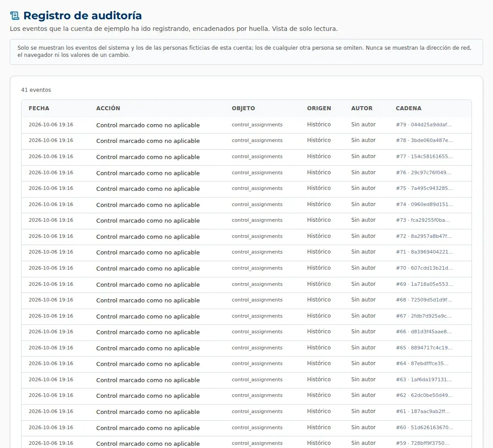Select the ORIGEN column header
Screen dimensions: 493x448
pos(319,108)
